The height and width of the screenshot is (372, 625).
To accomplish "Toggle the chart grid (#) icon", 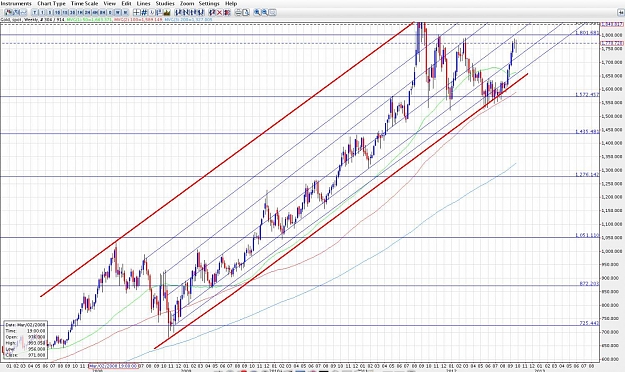I will [x=144, y=13].
